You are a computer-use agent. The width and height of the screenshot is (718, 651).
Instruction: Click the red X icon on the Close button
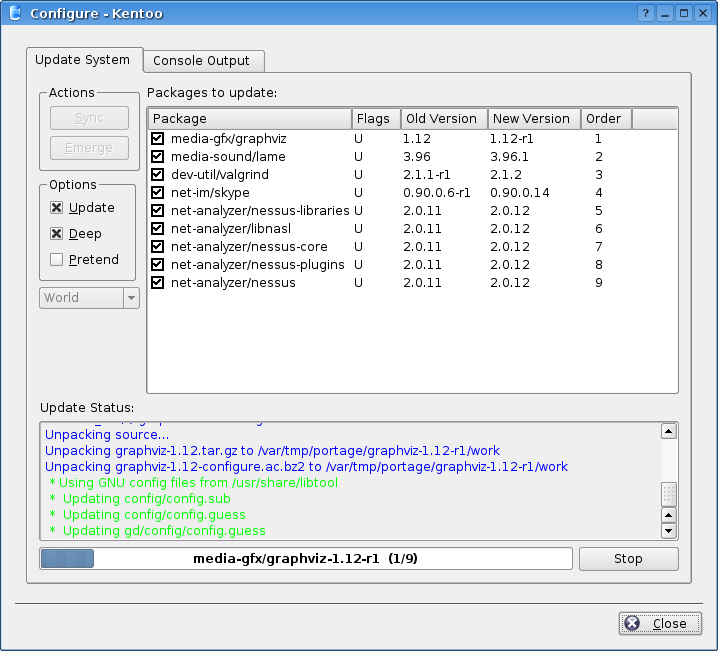pos(632,623)
